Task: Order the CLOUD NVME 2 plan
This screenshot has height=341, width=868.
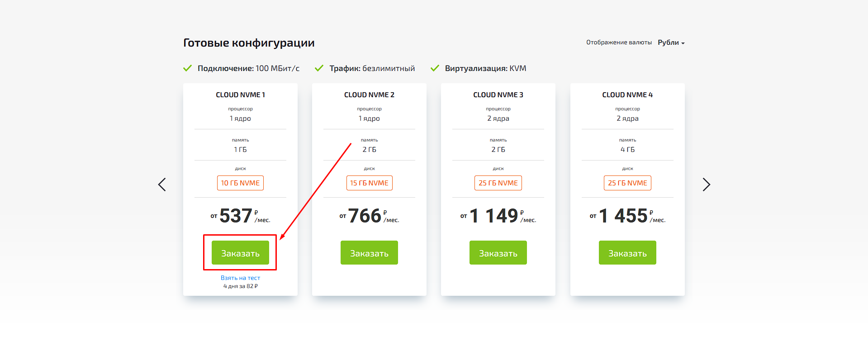Action: [369, 253]
